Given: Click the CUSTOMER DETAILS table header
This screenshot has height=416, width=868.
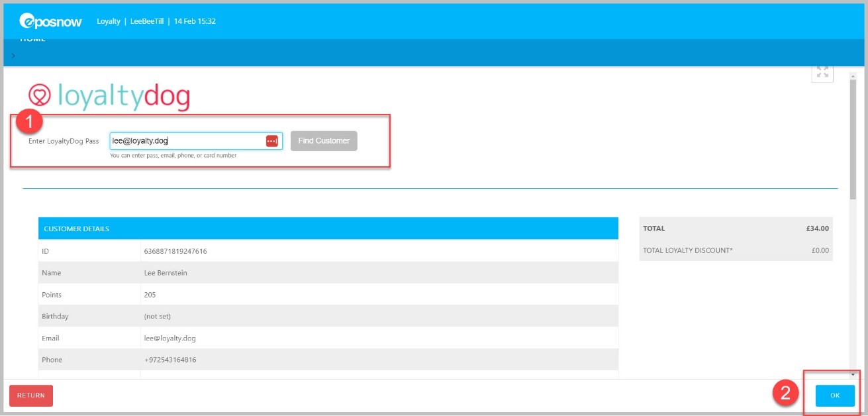Looking at the screenshot, I should 328,229.
